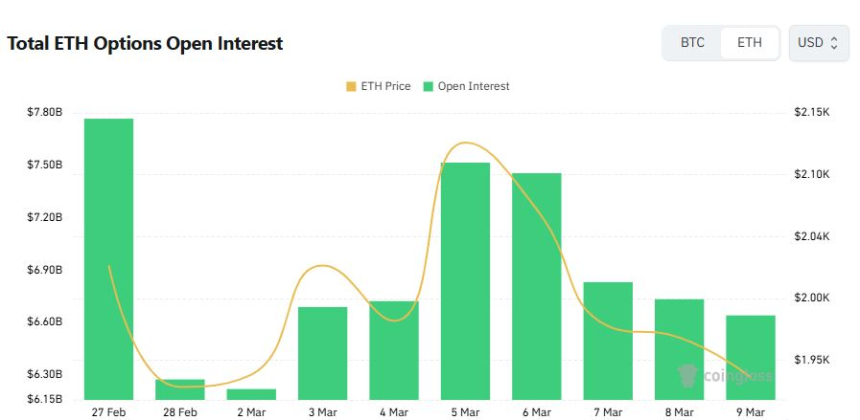Select the ETH tab
The height and width of the screenshot is (420, 860).
tap(749, 43)
